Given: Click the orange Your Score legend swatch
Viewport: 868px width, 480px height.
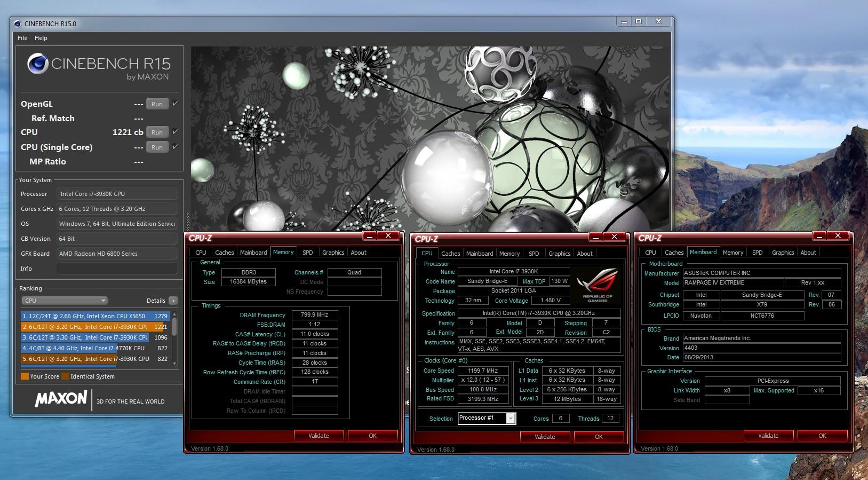Looking at the screenshot, I should point(25,376).
